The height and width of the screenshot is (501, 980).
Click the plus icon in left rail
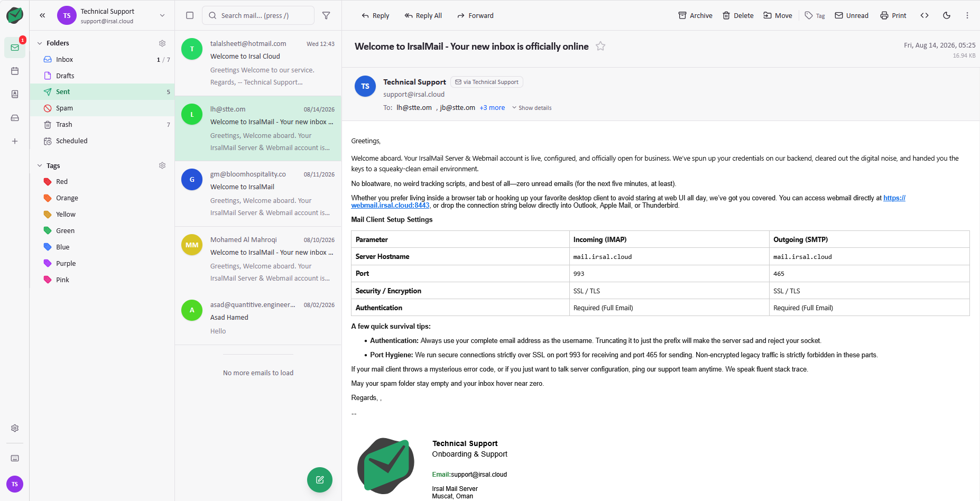pos(15,141)
